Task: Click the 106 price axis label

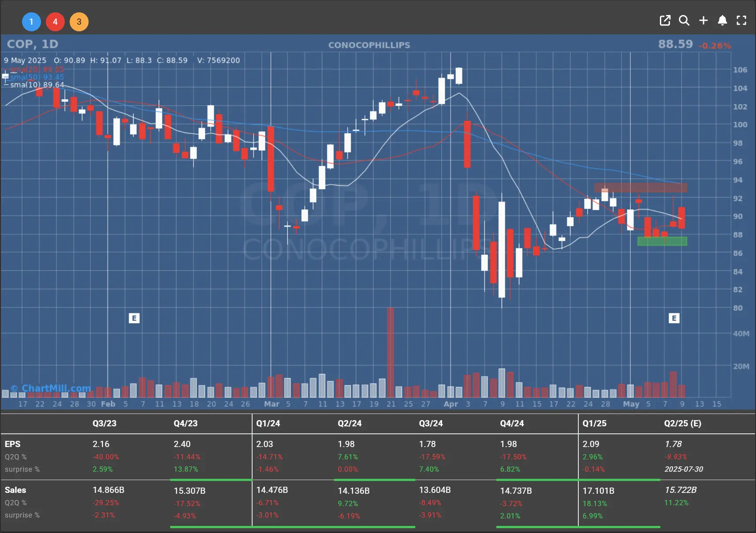Action: (x=740, y=70)
